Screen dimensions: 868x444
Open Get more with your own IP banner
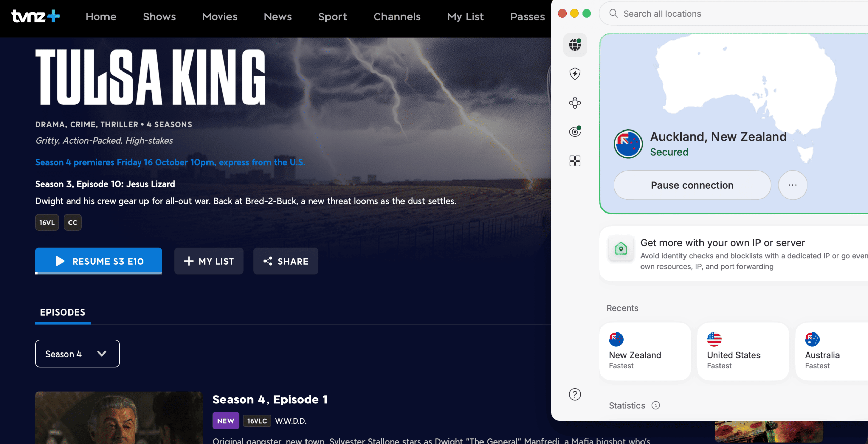734,254
